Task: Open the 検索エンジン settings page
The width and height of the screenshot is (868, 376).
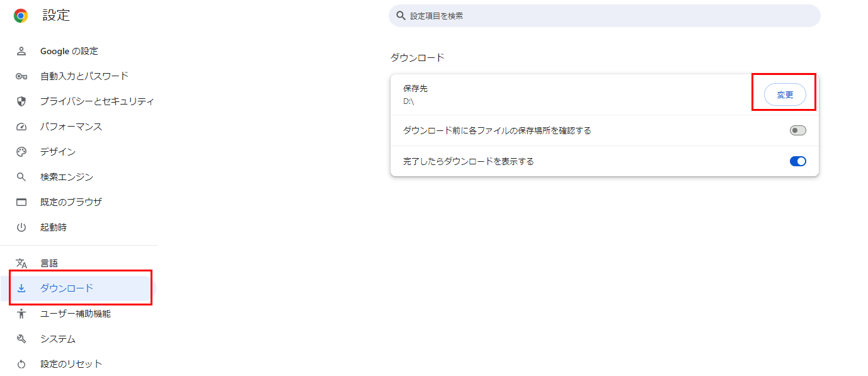Action: coord(67,177)
